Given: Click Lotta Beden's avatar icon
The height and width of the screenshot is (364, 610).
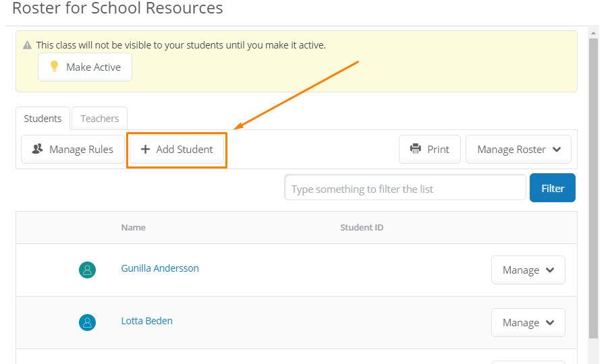Looking at the screenshot, I should [x=88, y=322].
